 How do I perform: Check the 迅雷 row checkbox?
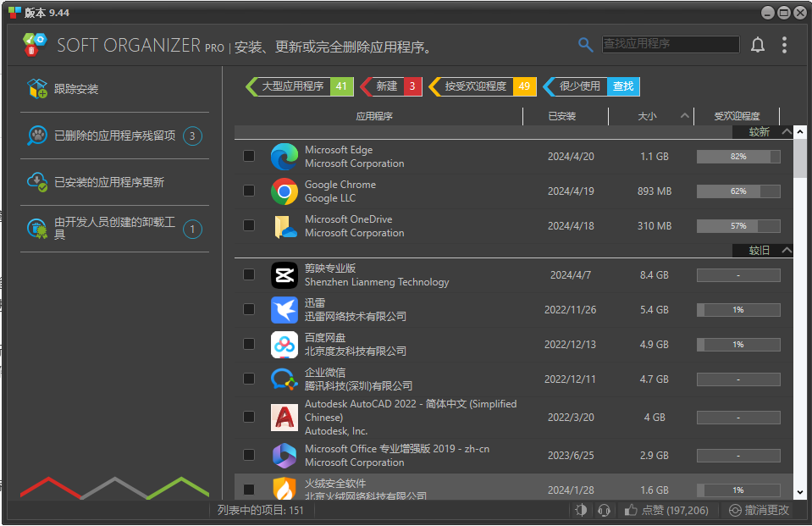point(249,309)
